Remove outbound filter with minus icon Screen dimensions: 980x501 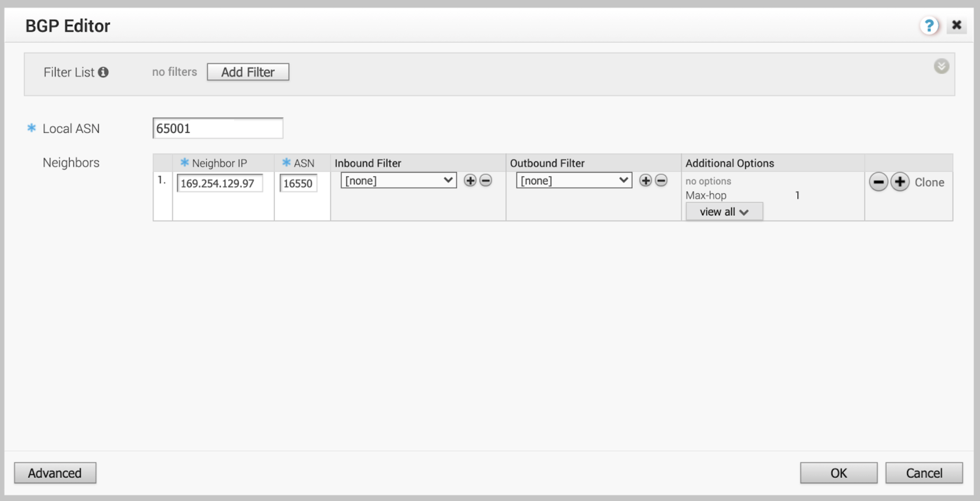tap(661, 181)
